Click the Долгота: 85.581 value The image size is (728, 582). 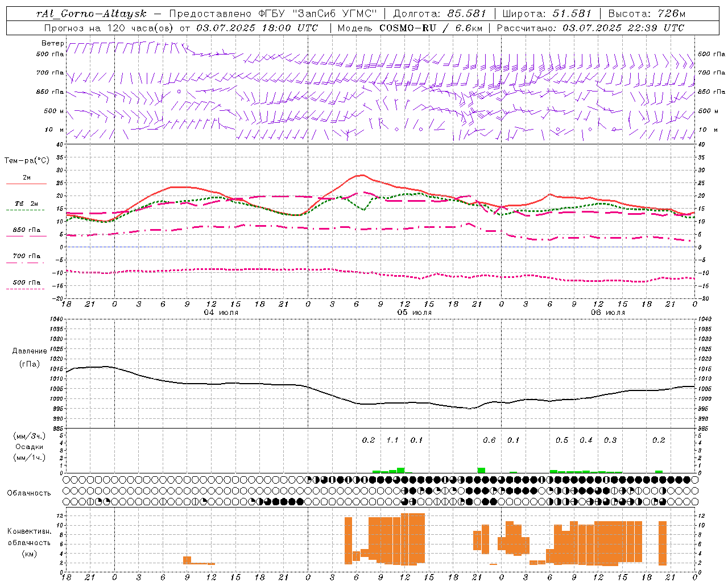440,13
